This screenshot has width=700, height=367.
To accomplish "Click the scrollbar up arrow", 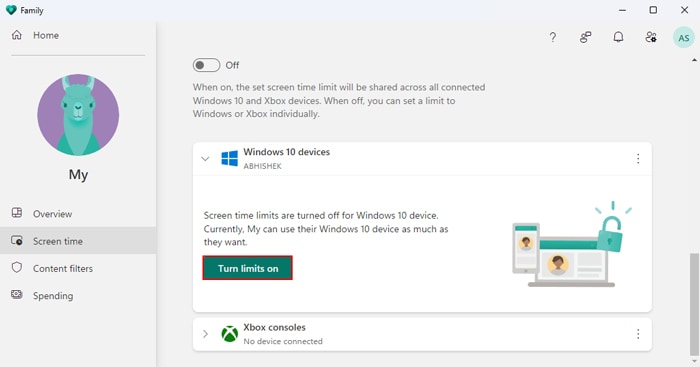I will (694, 60).
